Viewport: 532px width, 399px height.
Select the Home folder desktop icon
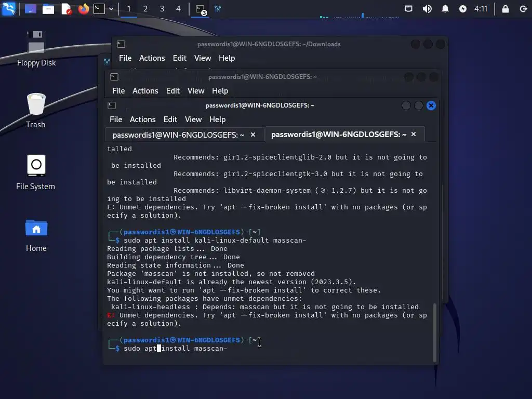click(x=36, y=235)
